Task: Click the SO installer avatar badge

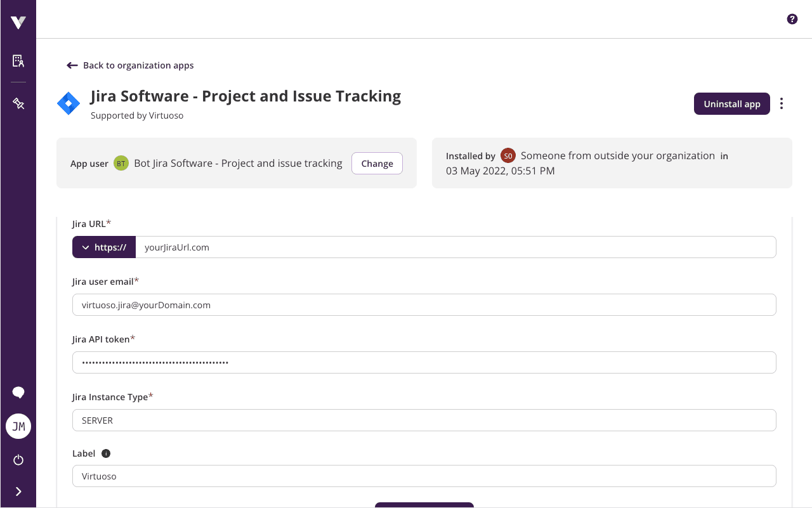Action: (507, 155)
